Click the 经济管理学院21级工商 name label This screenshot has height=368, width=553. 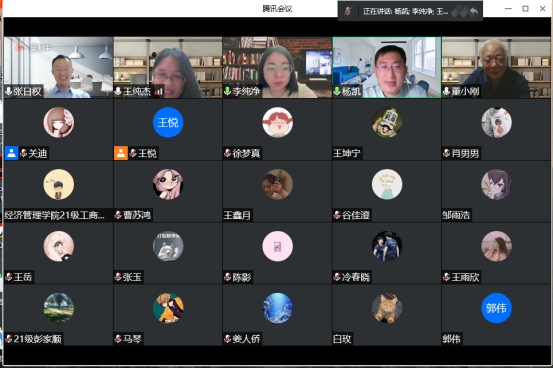click(55, 215)
